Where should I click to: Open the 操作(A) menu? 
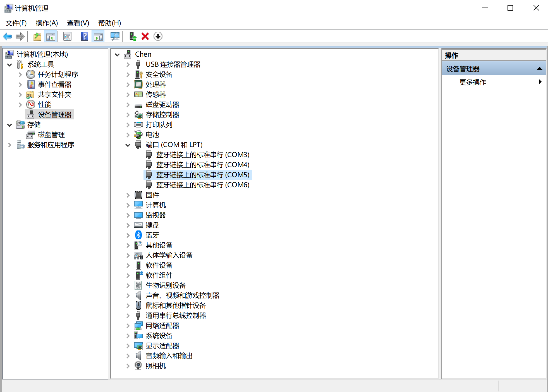coord(47,23)
